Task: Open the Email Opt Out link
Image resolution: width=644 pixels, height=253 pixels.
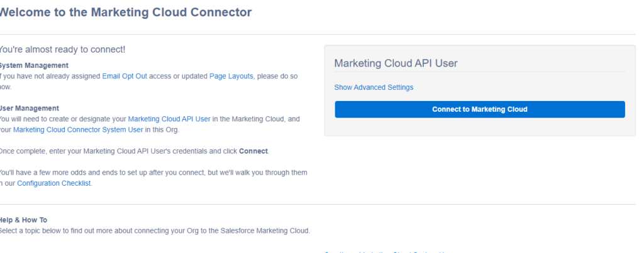Action: 125,76
